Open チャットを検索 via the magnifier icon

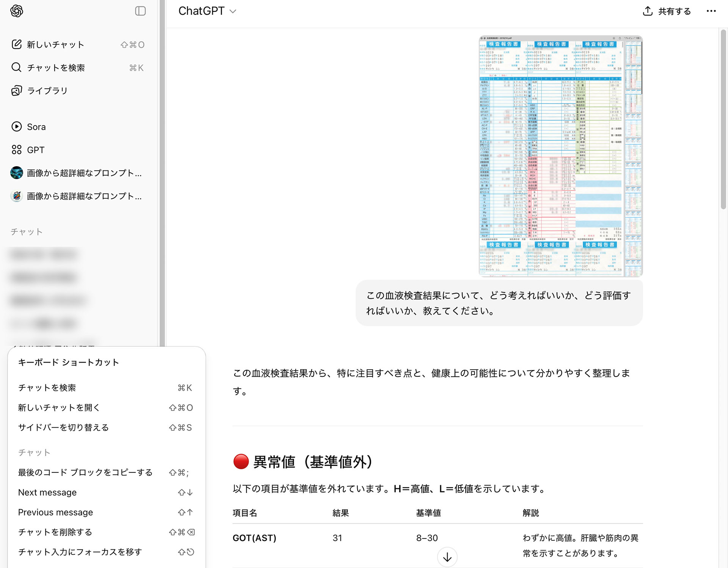point(17,68)
